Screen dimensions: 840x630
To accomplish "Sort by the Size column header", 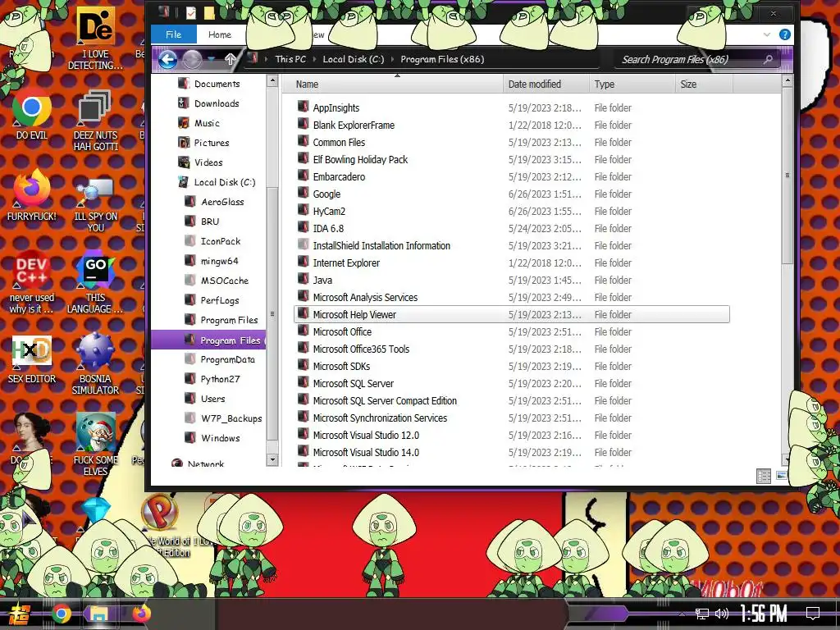I will (703, 84).
